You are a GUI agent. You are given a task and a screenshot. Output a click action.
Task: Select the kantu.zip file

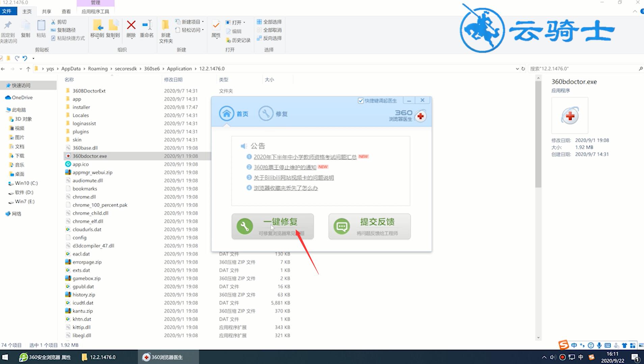pyautogui.click(x=83, y=311)
